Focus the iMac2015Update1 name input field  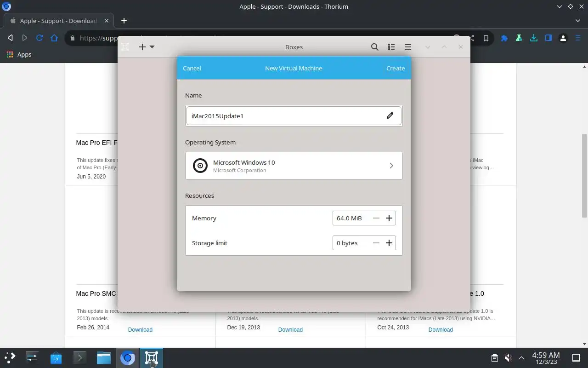click(294, 115)
